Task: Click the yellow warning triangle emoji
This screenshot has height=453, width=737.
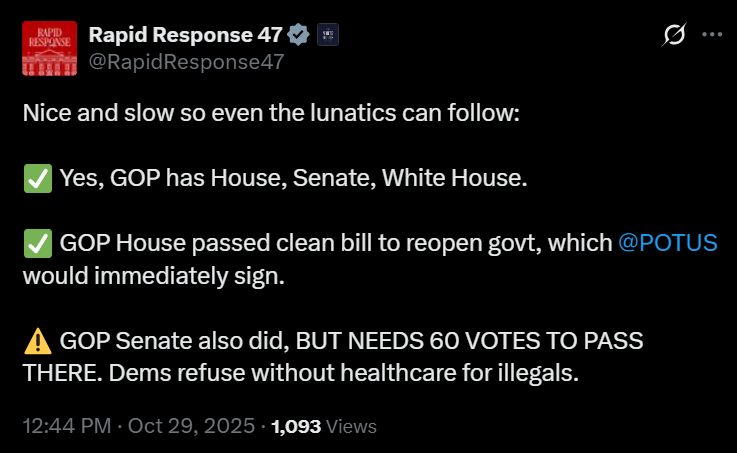Action: point(38,341)
